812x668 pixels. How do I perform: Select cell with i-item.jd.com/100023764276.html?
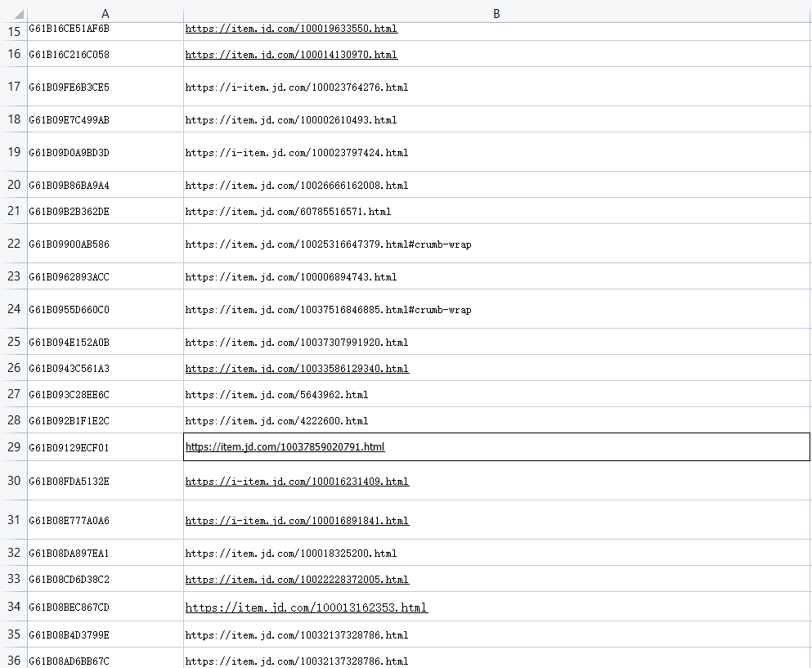(x=496, y=87)
